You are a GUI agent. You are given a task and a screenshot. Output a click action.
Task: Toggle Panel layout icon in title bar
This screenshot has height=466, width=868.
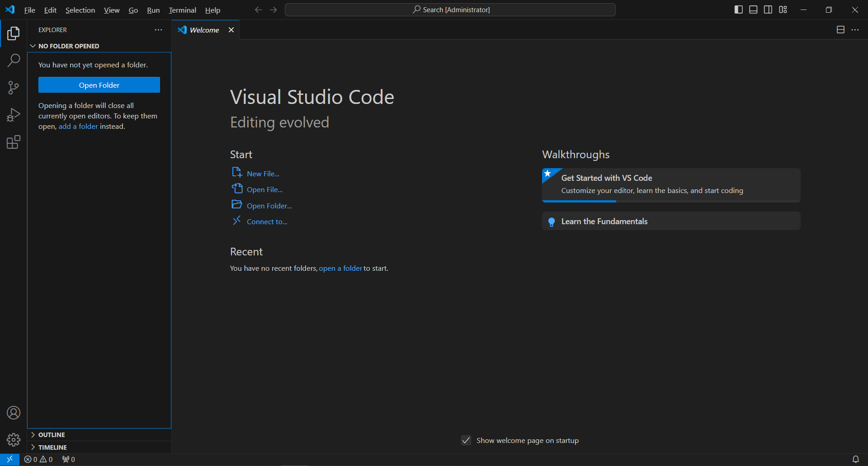(x=753, y=9)
